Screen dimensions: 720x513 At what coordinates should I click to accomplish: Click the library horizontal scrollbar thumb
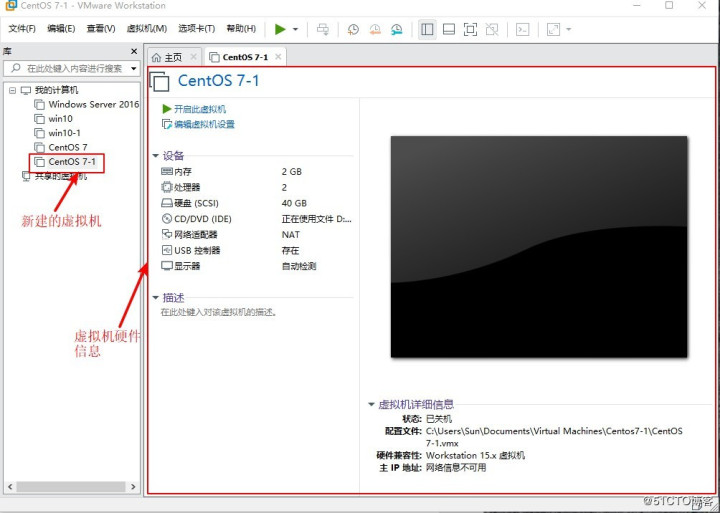71,486
